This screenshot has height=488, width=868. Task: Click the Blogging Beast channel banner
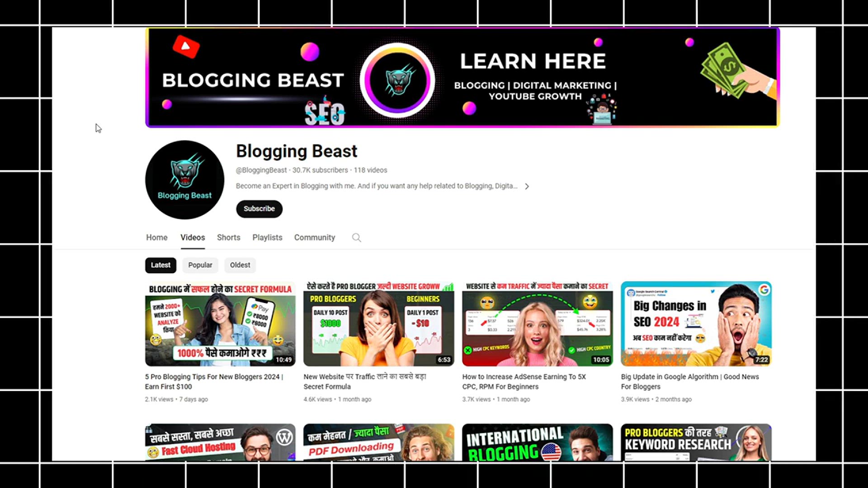462,77
